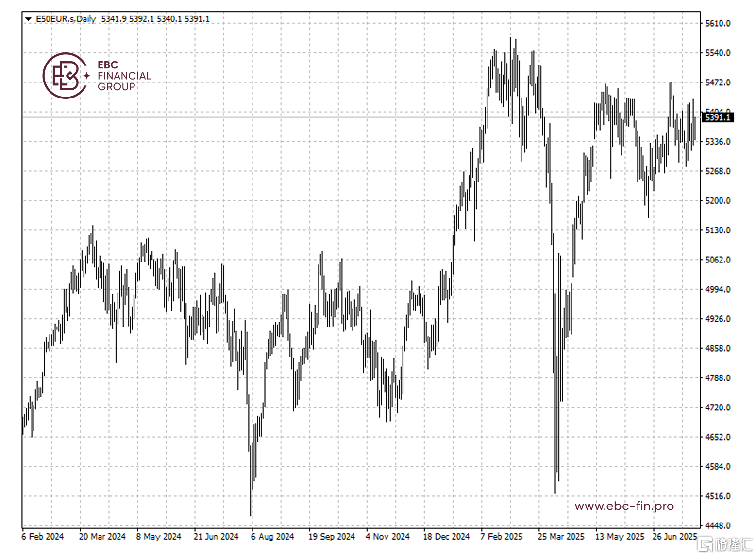Screen dimensions: 756x556
Task: Open the www.ebc-fin.pro website link
Action: (x=624, y=506)
